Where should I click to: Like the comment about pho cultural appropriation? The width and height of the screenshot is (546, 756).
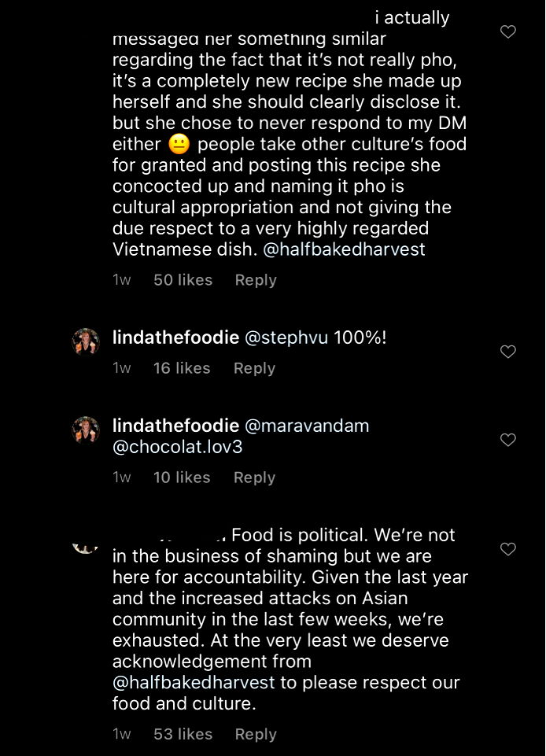pos(508,32)
